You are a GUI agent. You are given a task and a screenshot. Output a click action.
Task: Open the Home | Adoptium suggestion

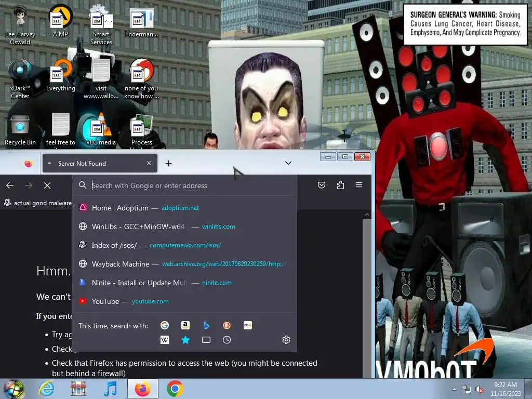tap(184, 208)
